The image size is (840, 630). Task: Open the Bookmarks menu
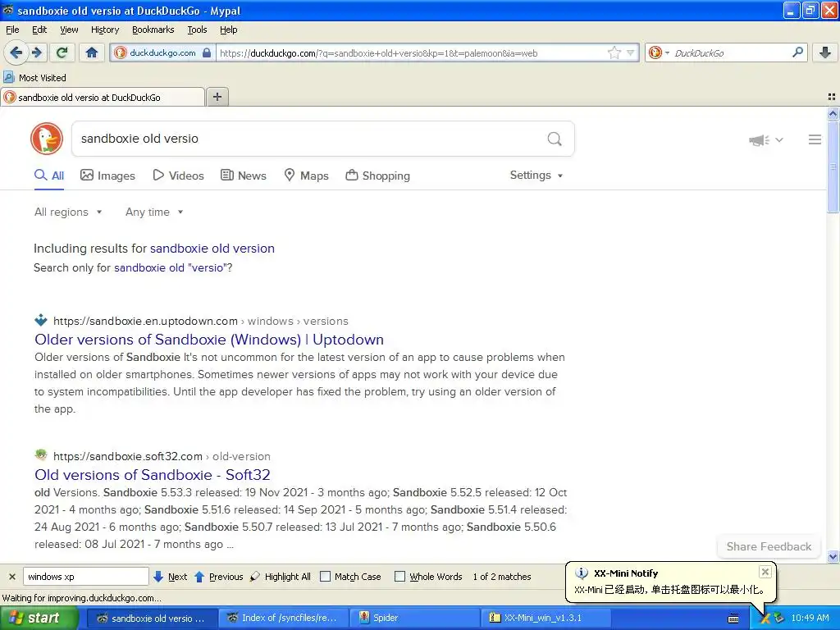point(153,30)
